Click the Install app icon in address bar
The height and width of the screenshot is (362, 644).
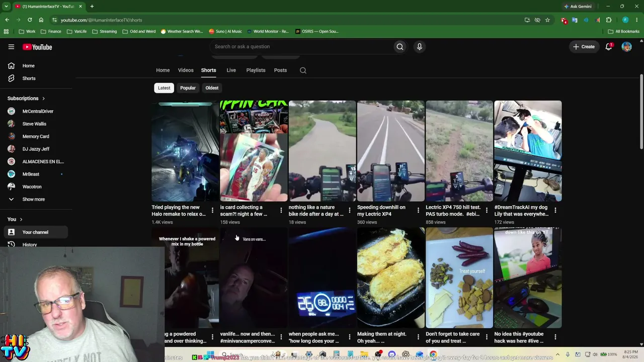(x=527, y=20)
